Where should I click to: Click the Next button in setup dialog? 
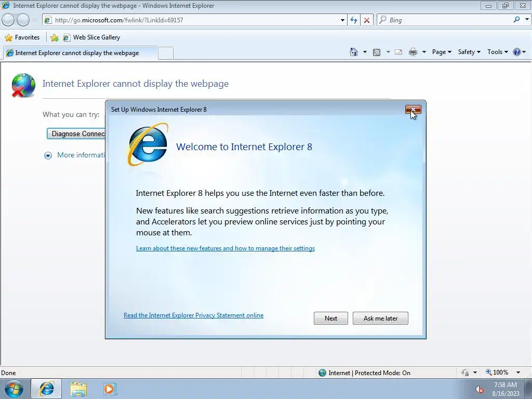coord(331,318)
